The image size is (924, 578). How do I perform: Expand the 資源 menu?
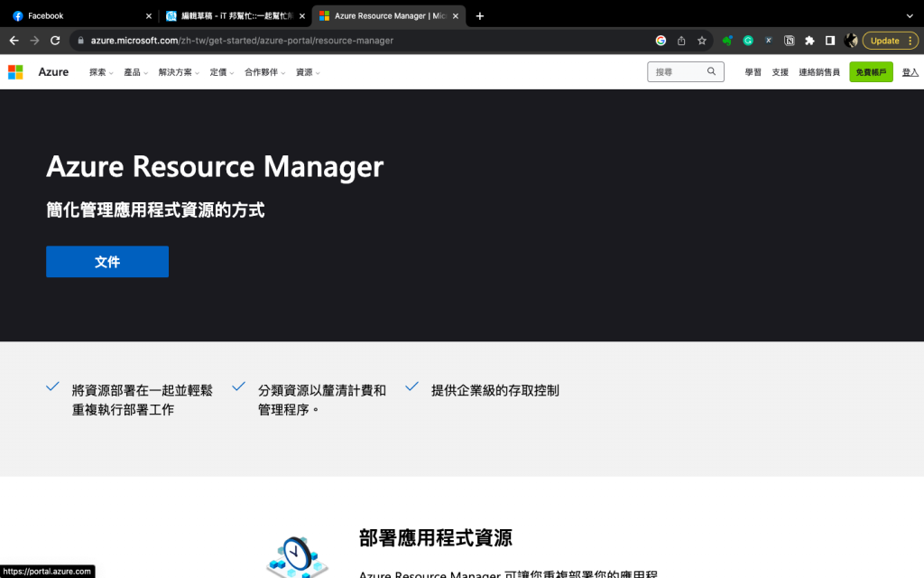(x=308, y=72)
